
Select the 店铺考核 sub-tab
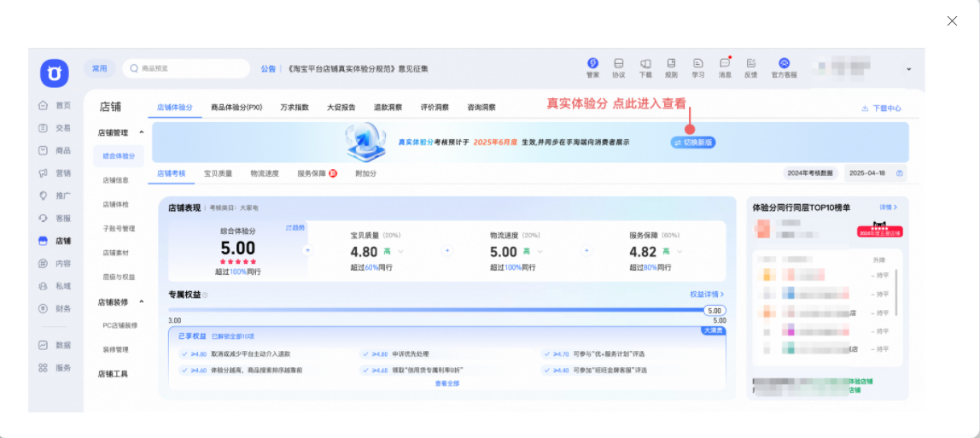tap(171, 173)
